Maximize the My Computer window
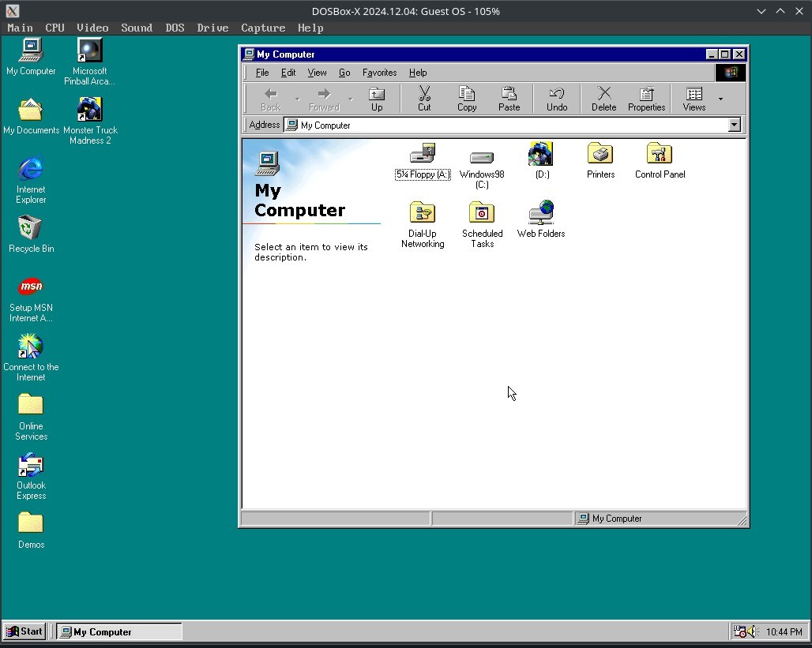The image size is (812, 648). 725,54
